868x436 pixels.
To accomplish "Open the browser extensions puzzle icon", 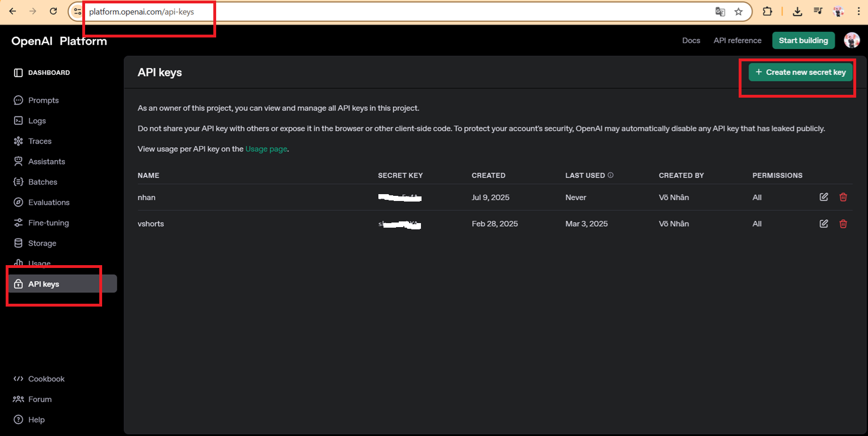I will click(x=767, y=11).
